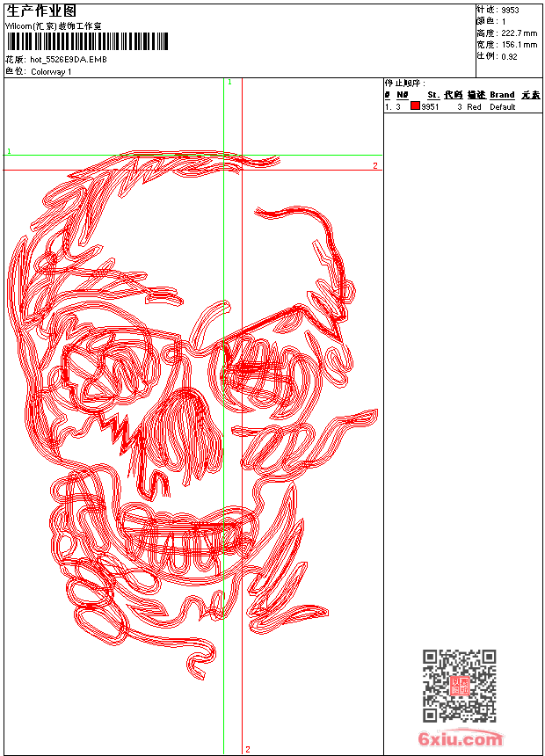Click the width value 156.1 mm
The height and width of the screenshot is (756, 545).
[519, 44]
